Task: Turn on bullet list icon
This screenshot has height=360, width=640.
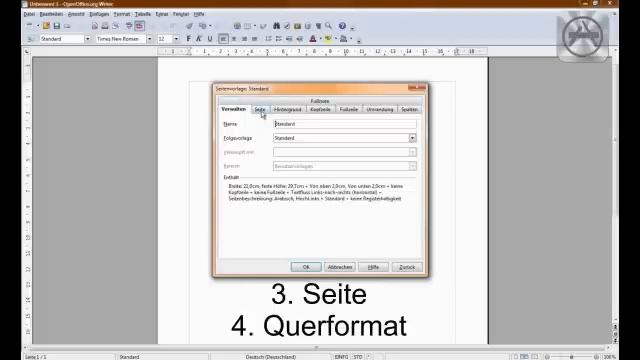Action: point(278,39)
